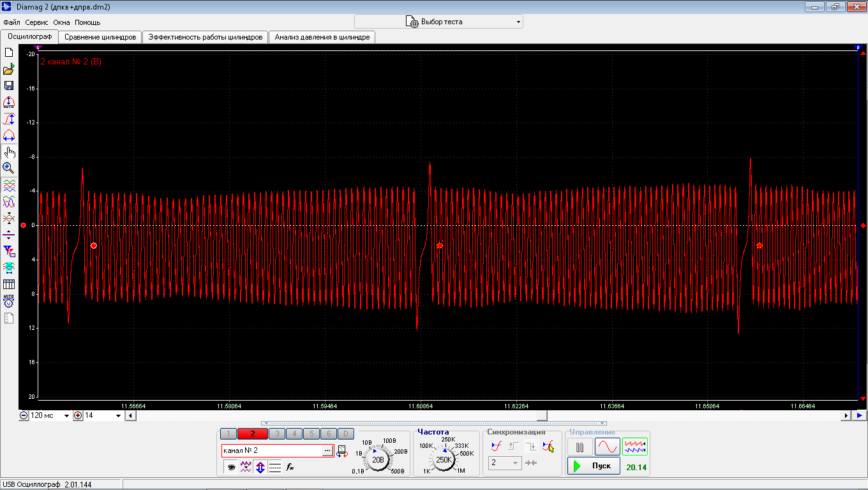Image resolution: width=868 pixels, height=490 pixels.
Task: Select the Осциллограф tab
Action: click(30, 36)
